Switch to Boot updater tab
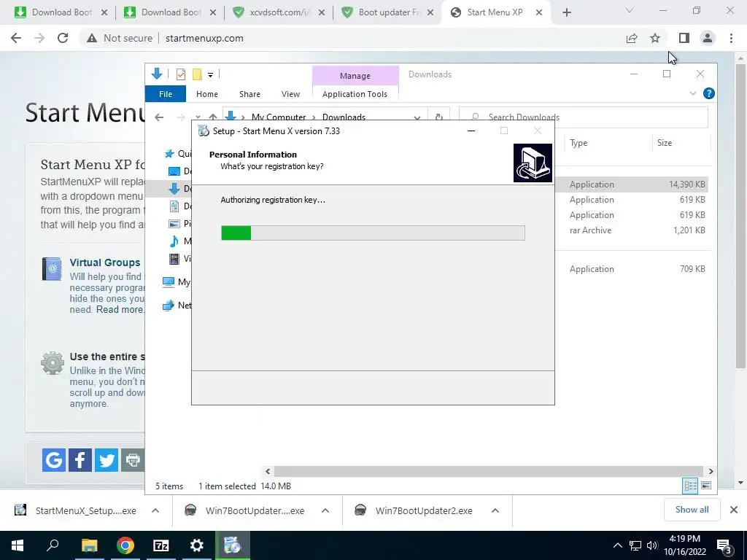Image resolution: width=747 pixels, height=560 pixels. pos(388,12)
